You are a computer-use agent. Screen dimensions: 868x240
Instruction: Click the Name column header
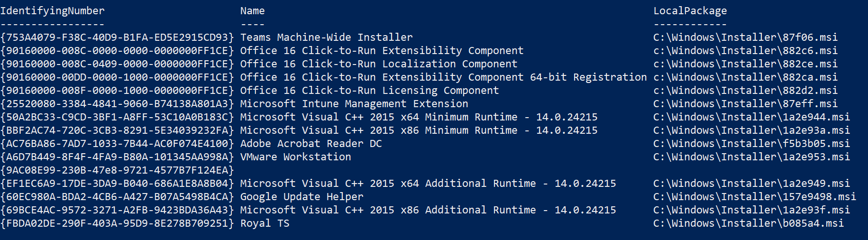click(253, 11)
